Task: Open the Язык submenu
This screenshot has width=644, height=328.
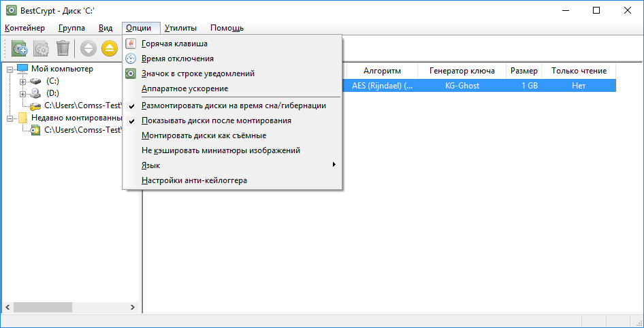Action: tap(232, 165)
